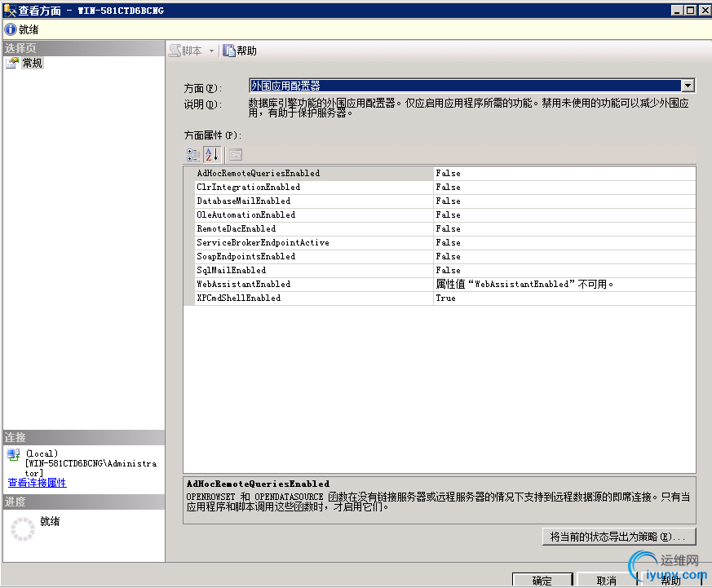Click the blue info icon beside 就绪
Viewport: 712px width, 588px height.
pos(10,29)
